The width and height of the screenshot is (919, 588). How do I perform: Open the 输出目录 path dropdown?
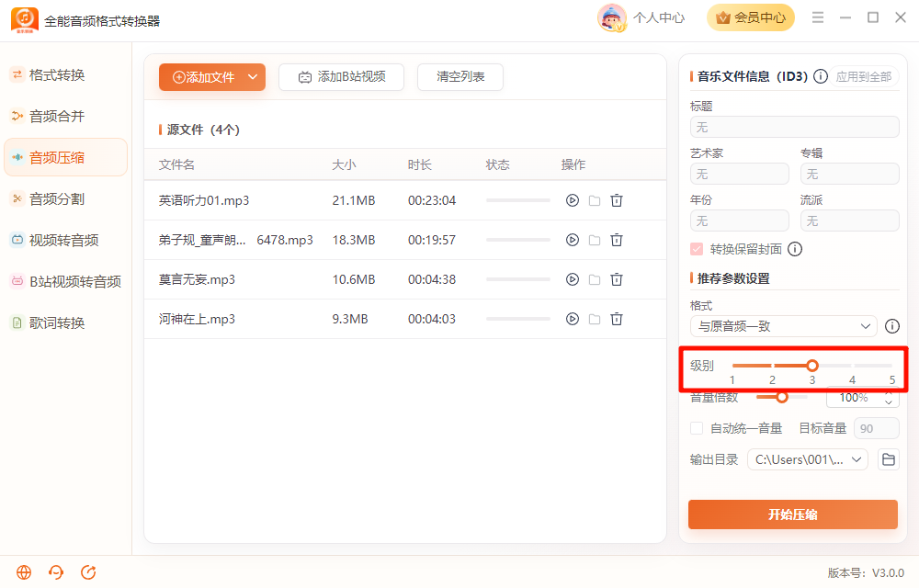[808, 459]
